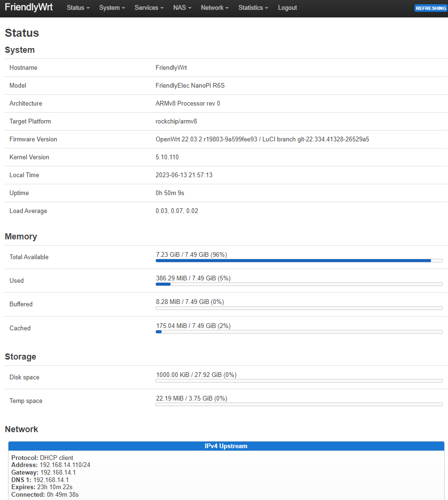Click the Logout link
The image size is (448, 500).
(287, 8)
